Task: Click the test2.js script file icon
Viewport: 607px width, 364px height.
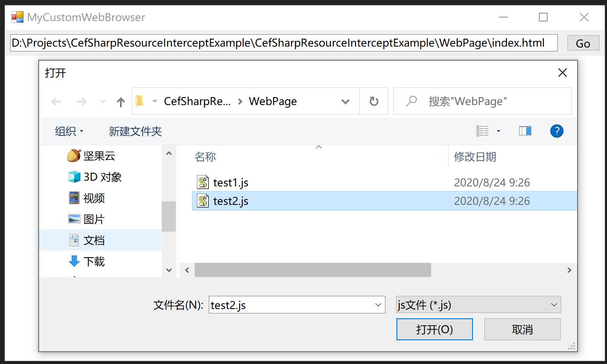Action: pos(203,201)
